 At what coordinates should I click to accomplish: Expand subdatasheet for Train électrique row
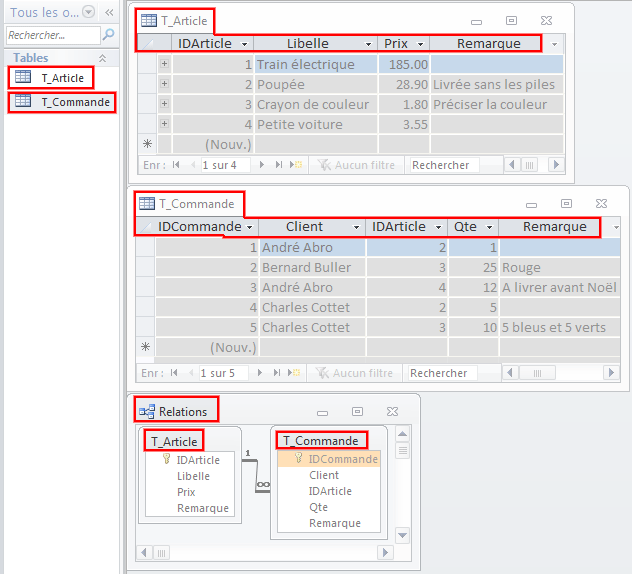(x=164, y=64)
